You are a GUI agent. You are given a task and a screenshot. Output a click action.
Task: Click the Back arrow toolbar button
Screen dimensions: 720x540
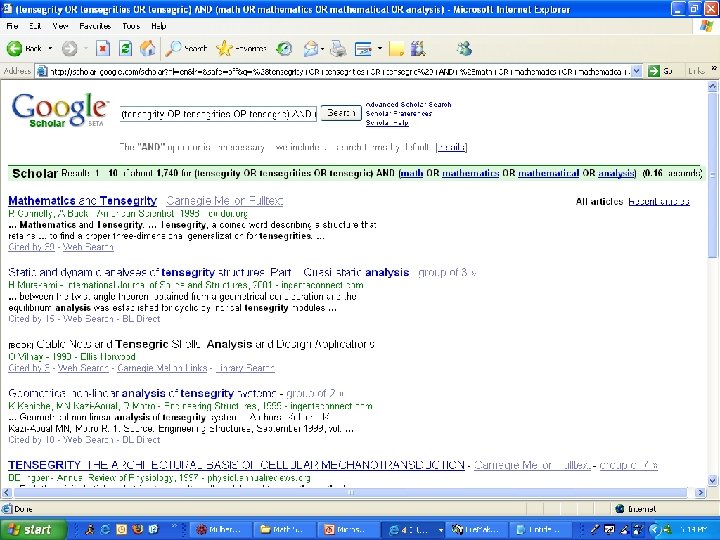click(x=24, y=48)
